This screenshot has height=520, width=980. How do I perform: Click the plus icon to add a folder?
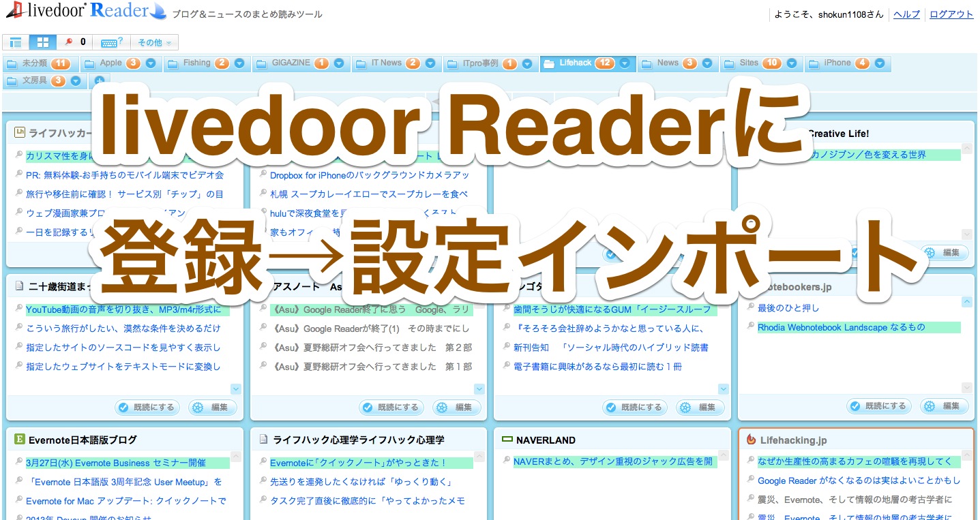click(x=100, y=80)
